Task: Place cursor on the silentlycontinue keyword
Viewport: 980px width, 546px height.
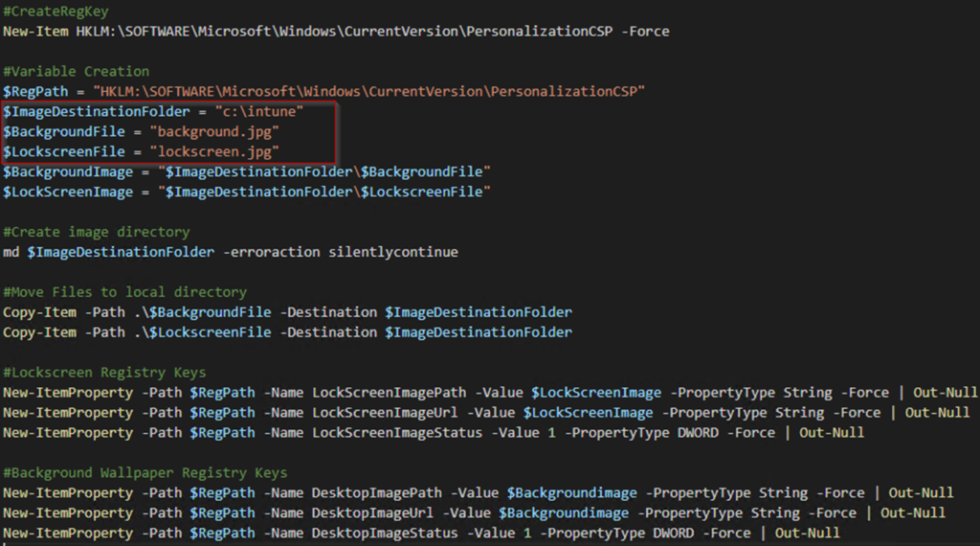Action: click(x=393, y=253)
